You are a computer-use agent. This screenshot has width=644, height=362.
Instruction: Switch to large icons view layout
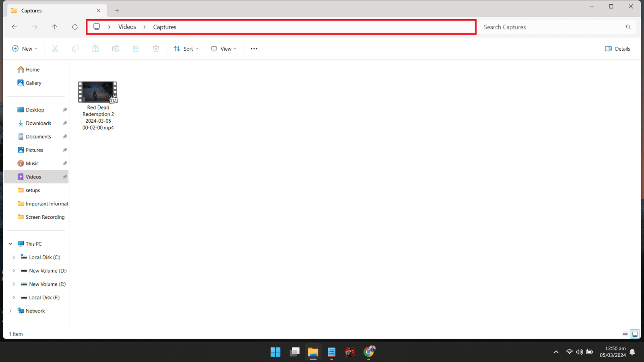click(635, 334)
